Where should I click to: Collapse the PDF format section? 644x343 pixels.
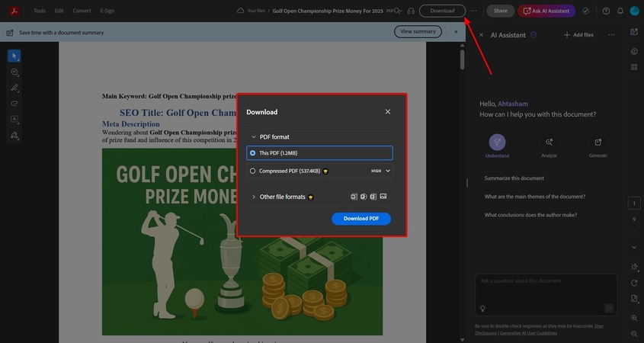pos(254,136)
